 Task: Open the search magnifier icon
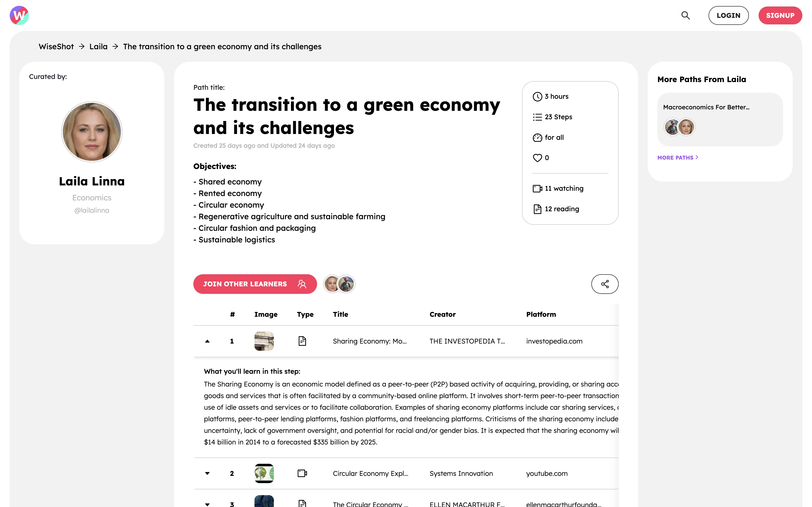tap(685, 15)
